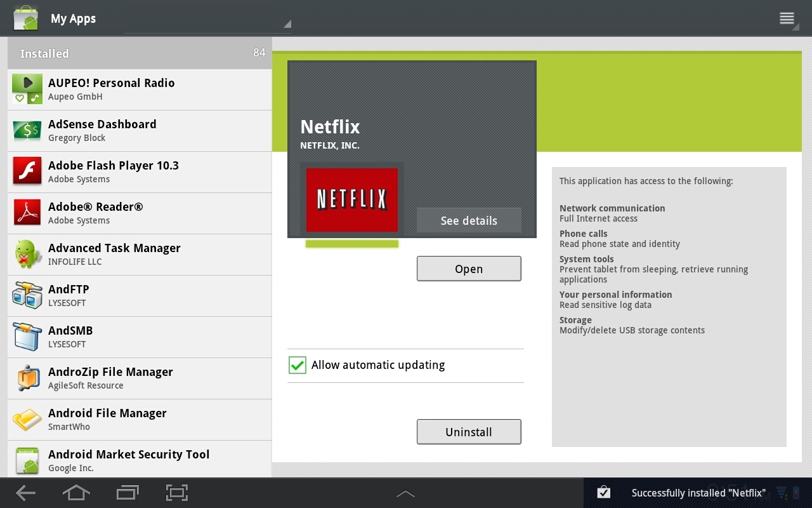This screenshot has height=508, width=812.
Task: Tap the Successfully installed "Netflix" notification
Action: (x=698, y=493)
